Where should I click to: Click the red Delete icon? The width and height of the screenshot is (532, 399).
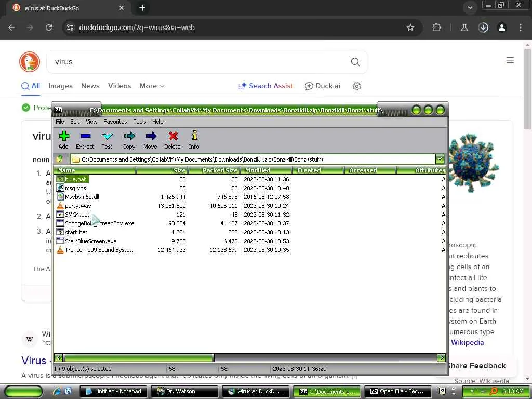click(x=172, y=136)
